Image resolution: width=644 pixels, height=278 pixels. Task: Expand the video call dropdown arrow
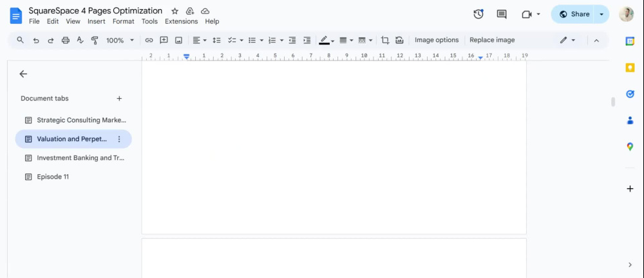538,14
